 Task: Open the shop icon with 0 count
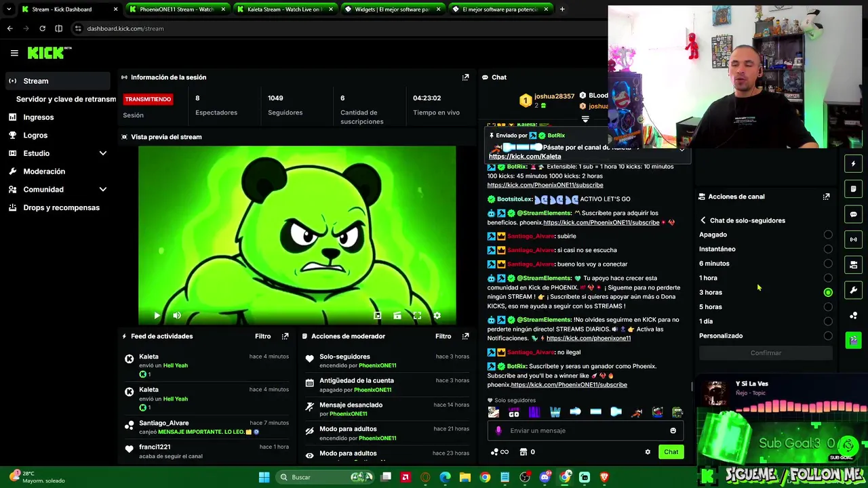click(x=528, y=452)
